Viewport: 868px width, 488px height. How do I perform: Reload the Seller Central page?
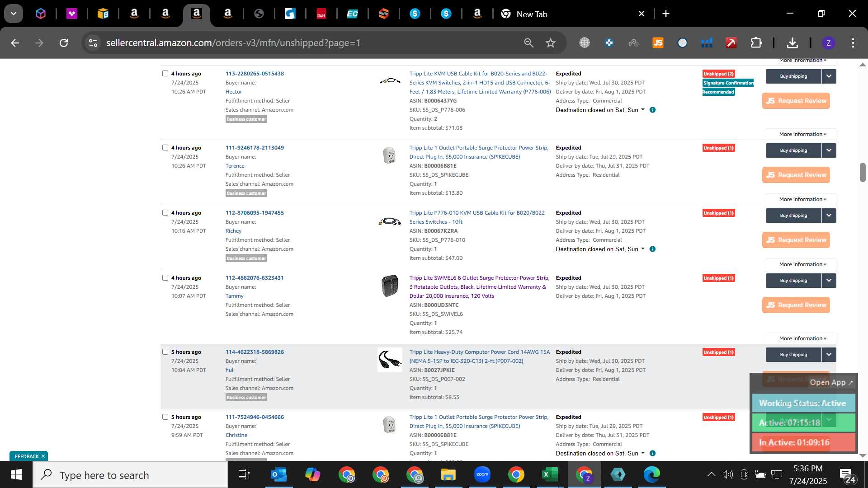pos(64,43)
